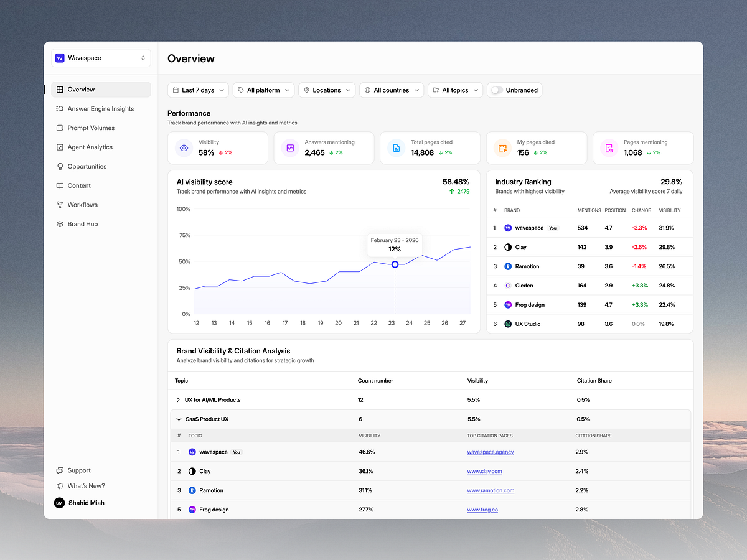Open the Overview section in the sidebar
Screen dimensions: 747x560
pos(81,89)
